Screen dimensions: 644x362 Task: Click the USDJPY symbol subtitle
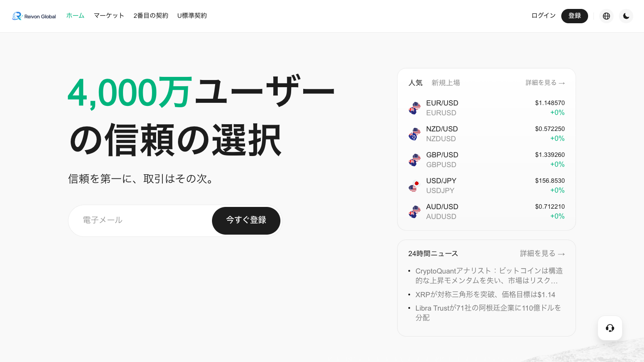(441, 191)
